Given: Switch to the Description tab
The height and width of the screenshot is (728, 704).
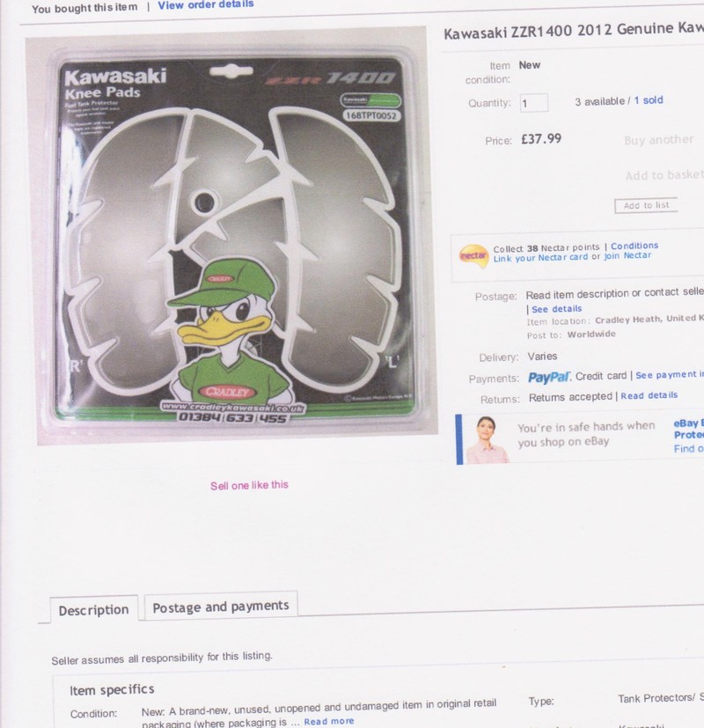Looking at the screenshot, I should (94, 610).
